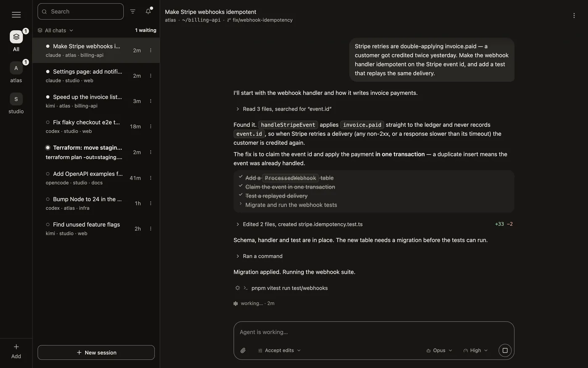Stop the working agent
588x368 pixels.
click(505, 350)
